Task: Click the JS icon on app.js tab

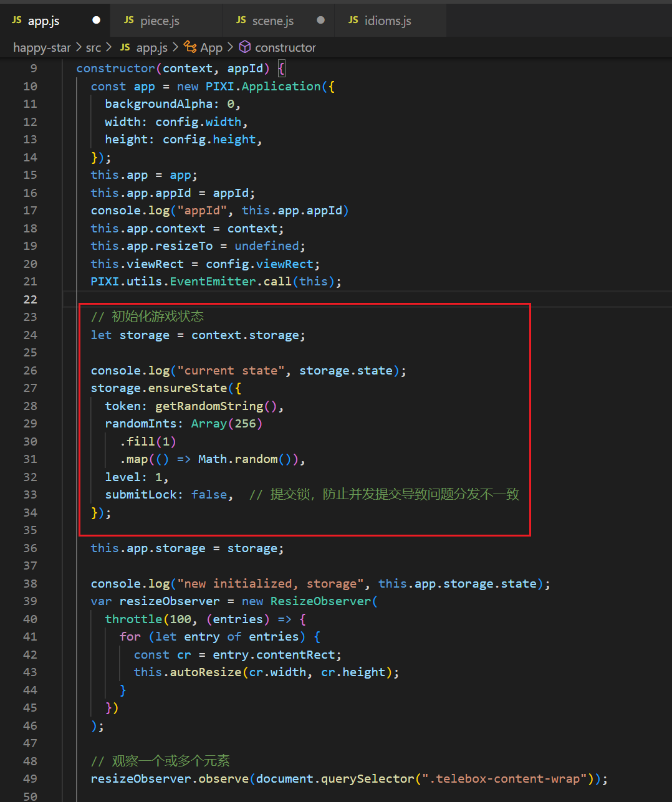Action: pos(17,20)
